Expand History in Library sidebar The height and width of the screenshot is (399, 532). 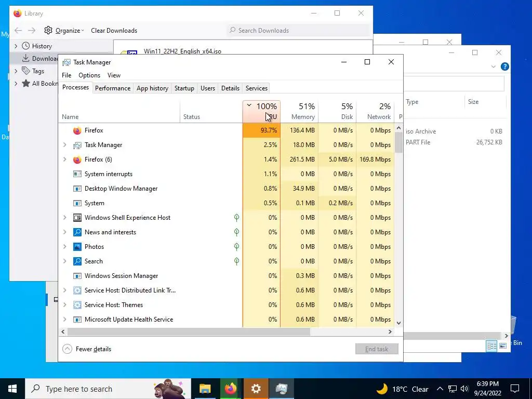(x=16, y=46)
